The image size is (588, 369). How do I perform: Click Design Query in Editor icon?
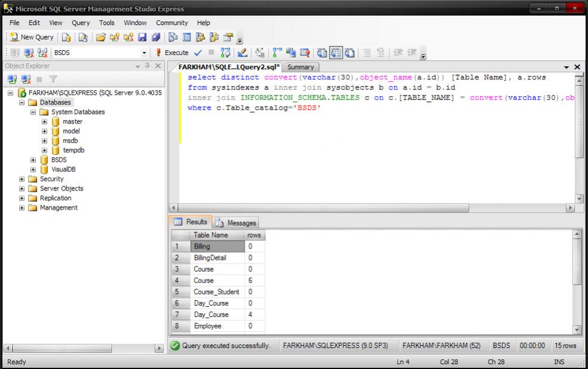242,53
